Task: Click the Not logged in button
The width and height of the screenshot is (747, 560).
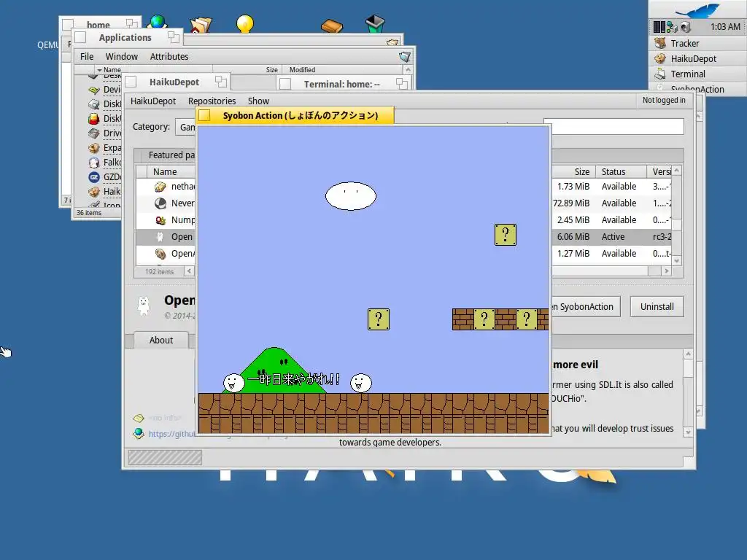Action: pos(664,101)
